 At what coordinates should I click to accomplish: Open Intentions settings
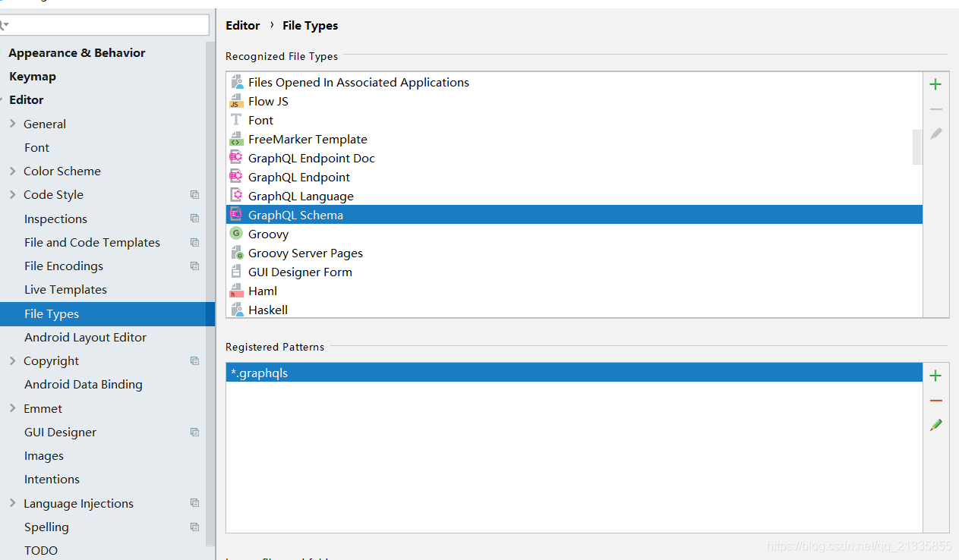pos(52,480)
